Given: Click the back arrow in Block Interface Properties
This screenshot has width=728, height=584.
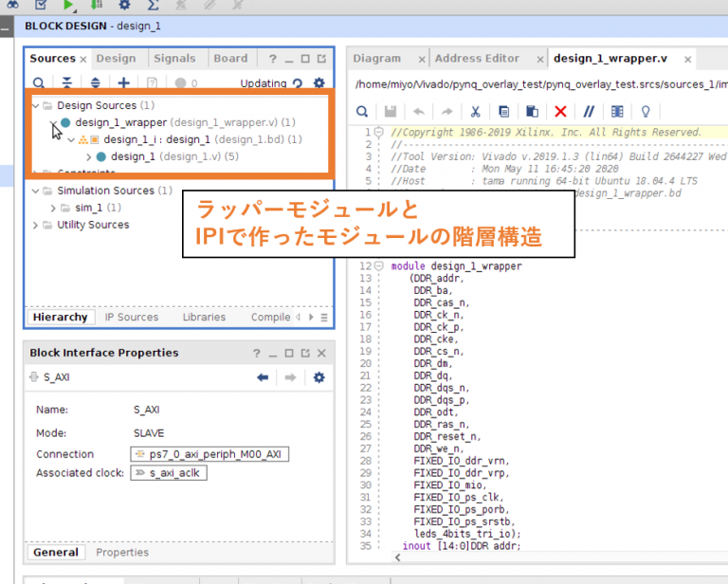Looking at the screenshot, I should pos(263,377).
